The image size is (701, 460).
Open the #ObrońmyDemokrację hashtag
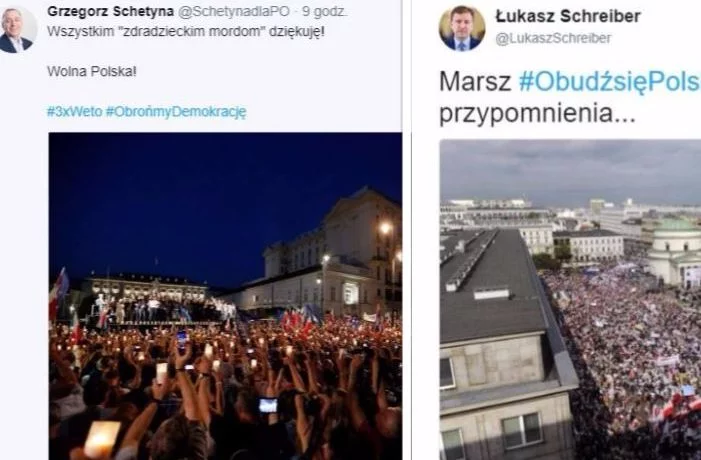(x=176, y=111)
